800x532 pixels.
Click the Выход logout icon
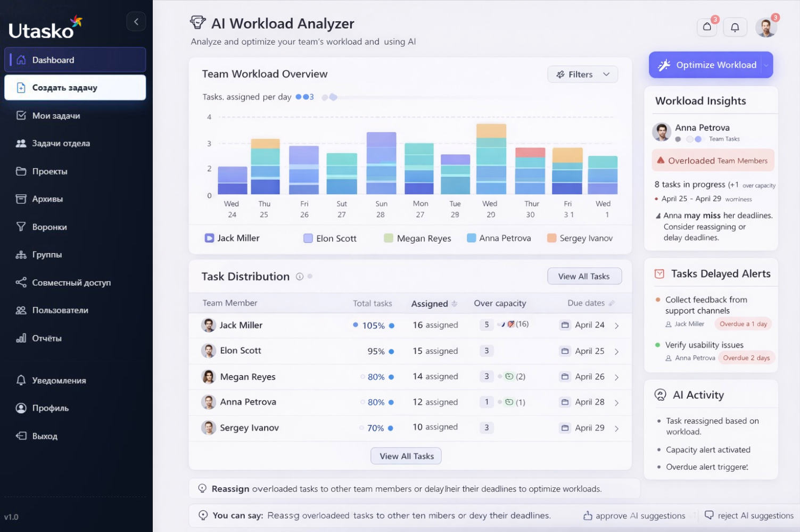tap(21, 436)
